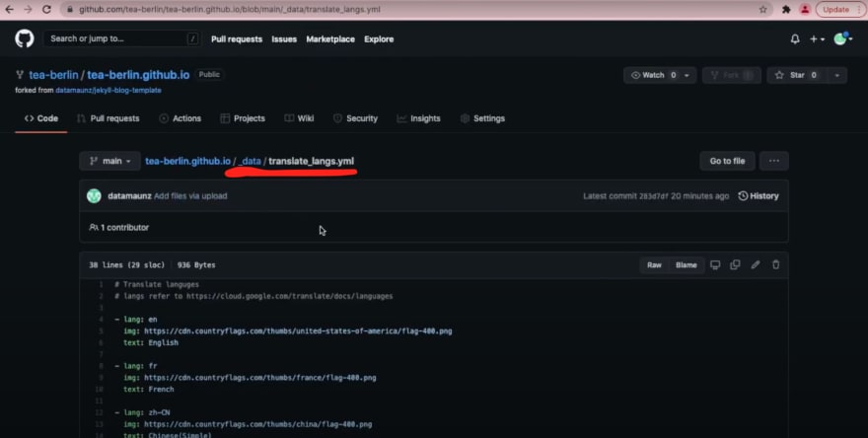The height and width of the screenshot is (438, 868).
Task: Open Pull requests in the top navigation
Action: (237, 39)
